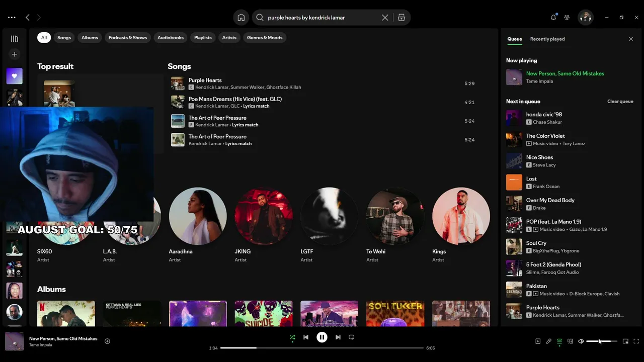This screenshot has width=644, height=362.
Task: Open the user profile avatar
Action: 586,18
